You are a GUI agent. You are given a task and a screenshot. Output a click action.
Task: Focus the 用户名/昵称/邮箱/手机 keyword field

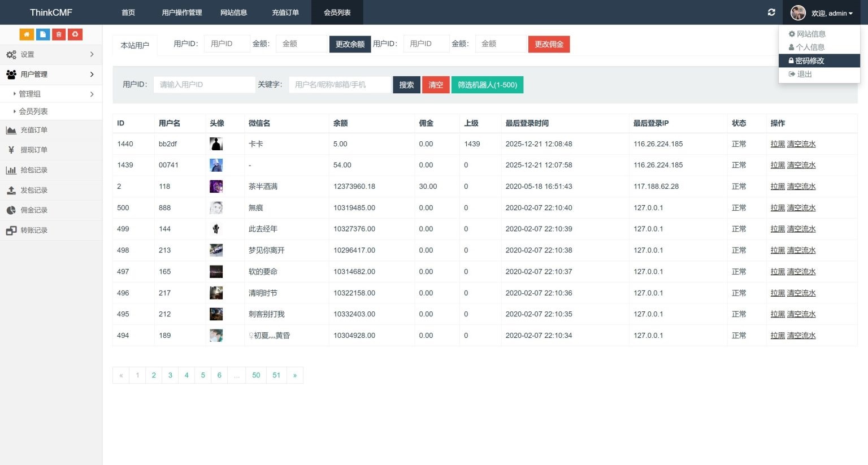(x=340, y=85)
